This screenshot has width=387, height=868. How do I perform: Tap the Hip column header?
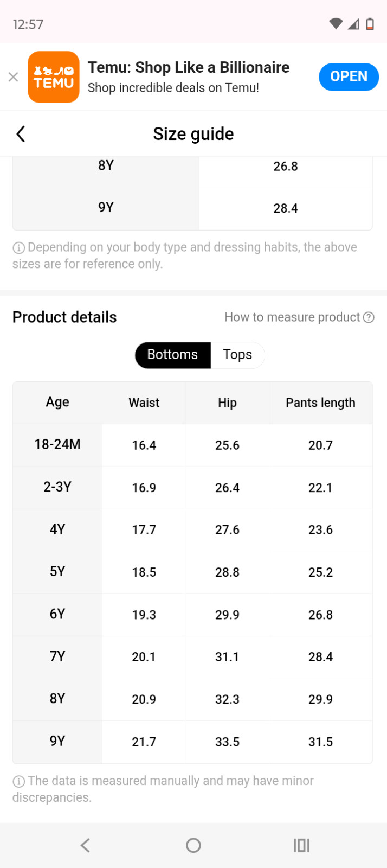pos(227,403)
